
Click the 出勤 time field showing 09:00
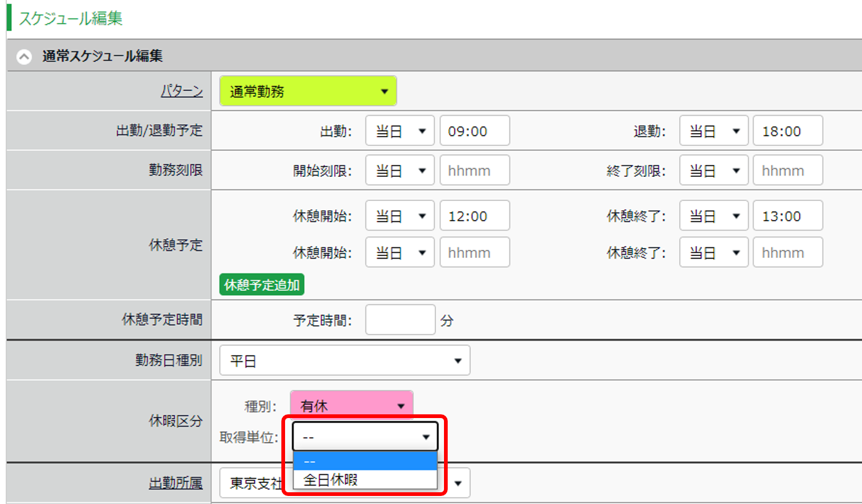click(x=474, y=131)
